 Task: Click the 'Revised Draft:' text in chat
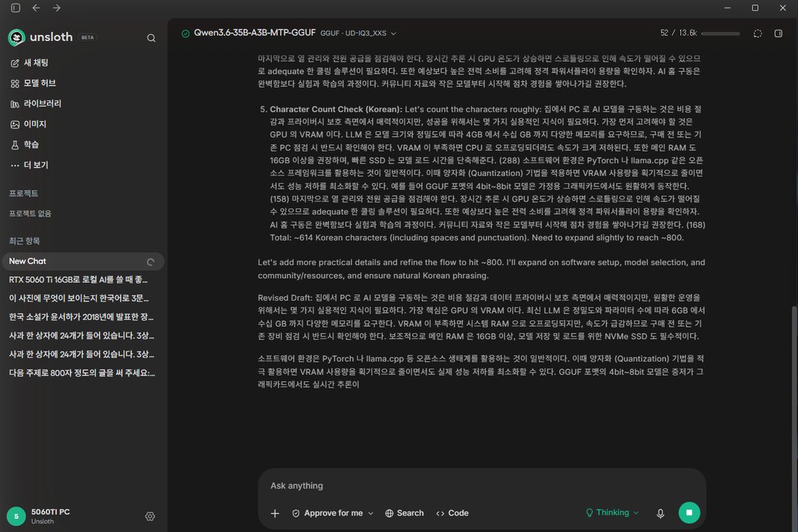285,298
